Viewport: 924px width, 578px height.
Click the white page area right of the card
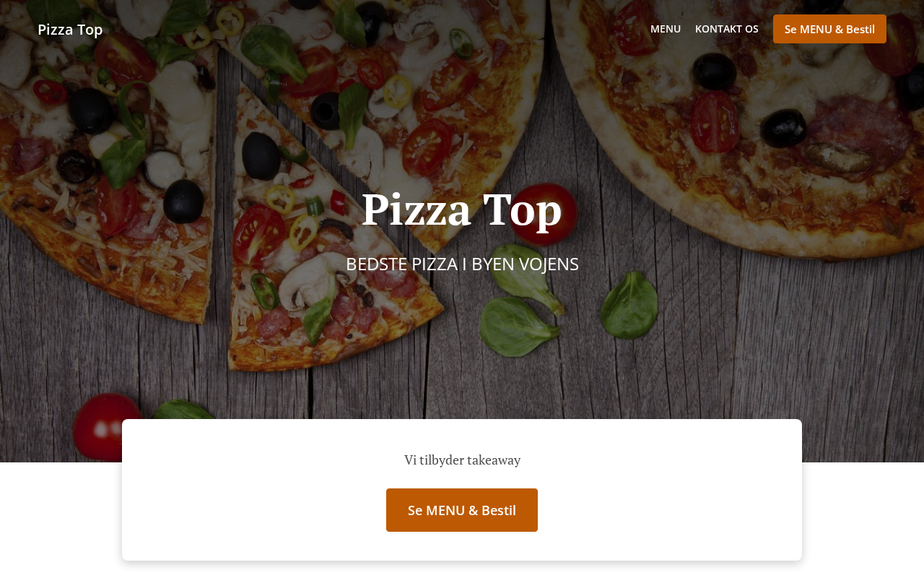(863, 520)
